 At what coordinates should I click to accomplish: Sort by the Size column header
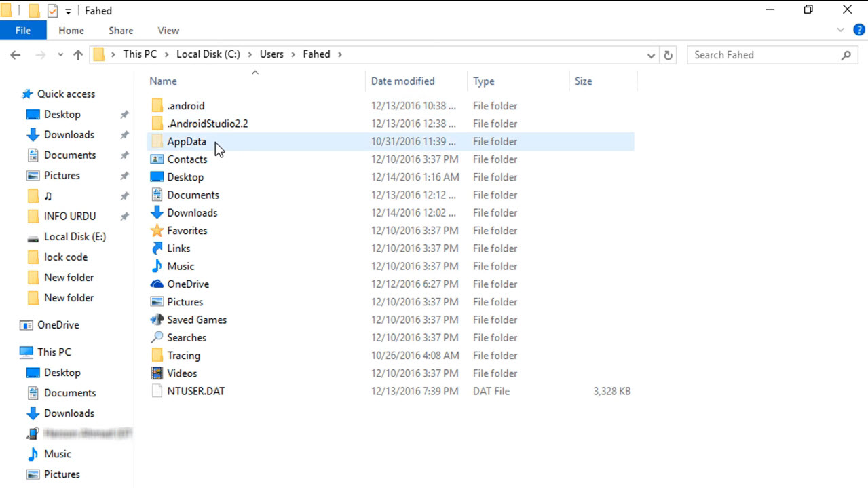coord(583,81)
